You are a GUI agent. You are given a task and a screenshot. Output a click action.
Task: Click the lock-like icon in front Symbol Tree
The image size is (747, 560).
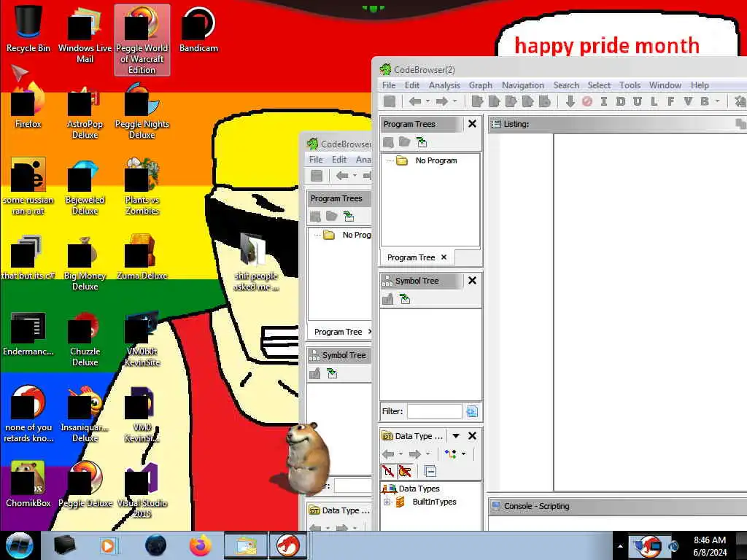pos(388,299)
